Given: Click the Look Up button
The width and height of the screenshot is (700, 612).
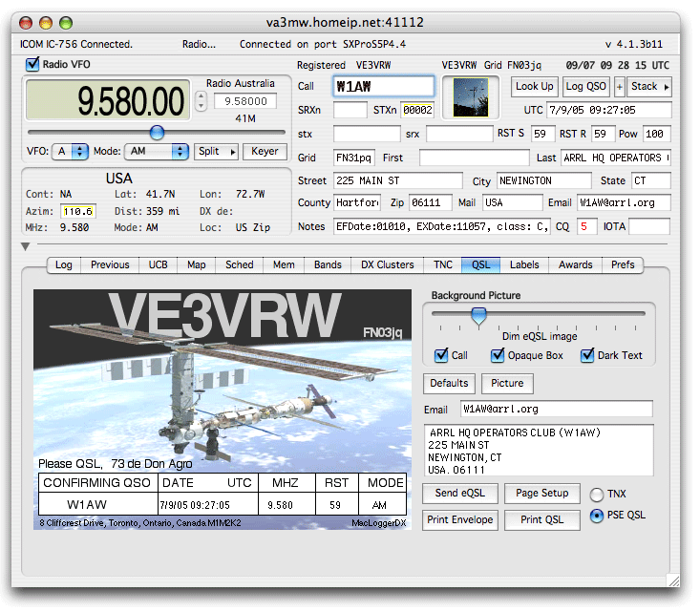Looking at the screenshot, I should (534, 86).
